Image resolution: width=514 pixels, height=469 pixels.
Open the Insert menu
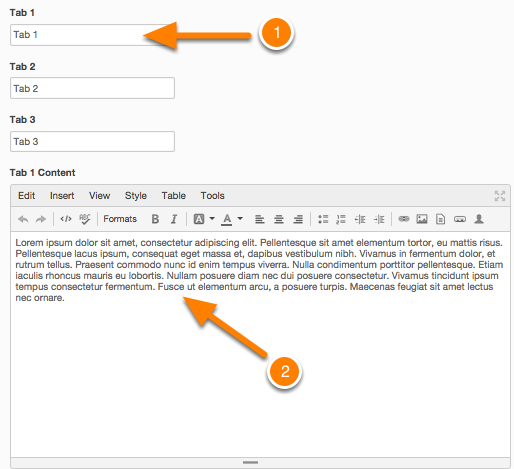62,196
